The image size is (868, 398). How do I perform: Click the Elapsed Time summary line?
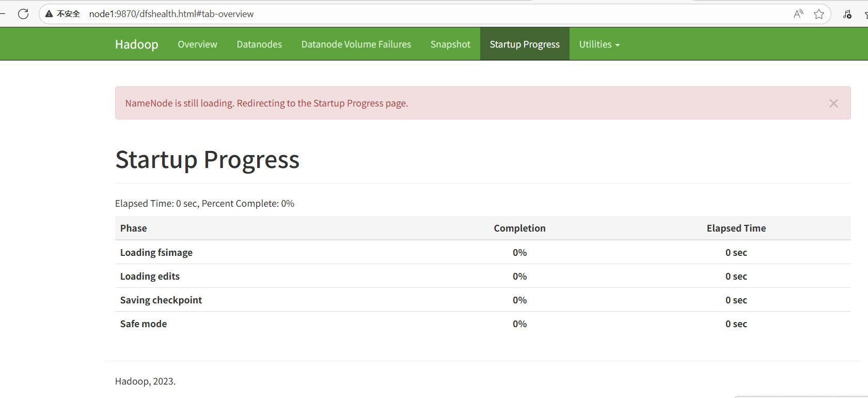[x=204, y=204]
